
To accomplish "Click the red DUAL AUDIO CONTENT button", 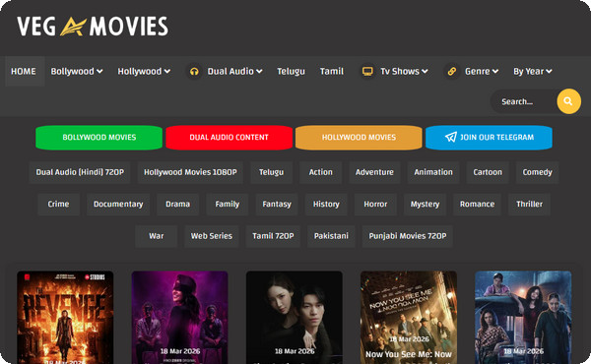I will point(230,138).
